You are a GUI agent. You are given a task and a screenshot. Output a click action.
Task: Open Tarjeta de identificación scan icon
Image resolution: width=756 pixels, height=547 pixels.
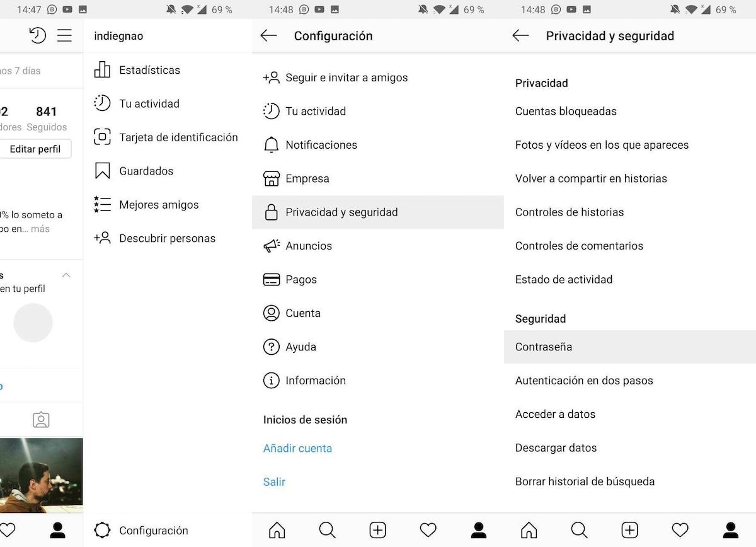[x=102, y=137]
